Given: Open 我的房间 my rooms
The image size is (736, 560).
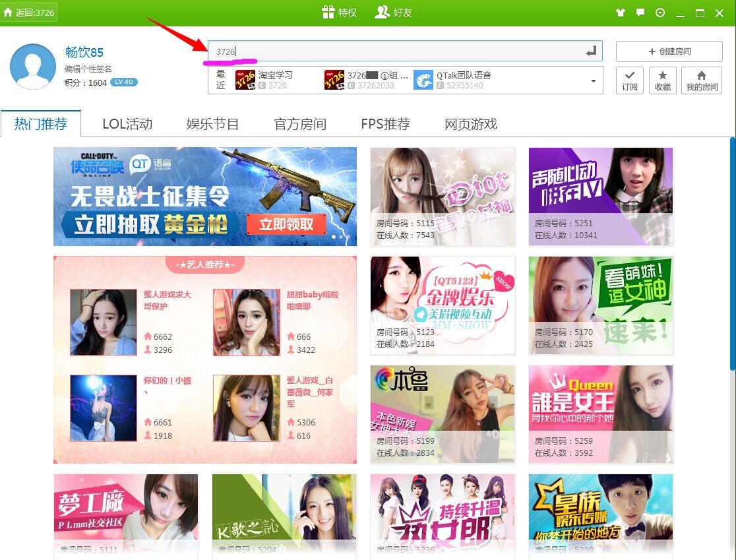Looking at the screenshot, I should click(x=701, y=80).
